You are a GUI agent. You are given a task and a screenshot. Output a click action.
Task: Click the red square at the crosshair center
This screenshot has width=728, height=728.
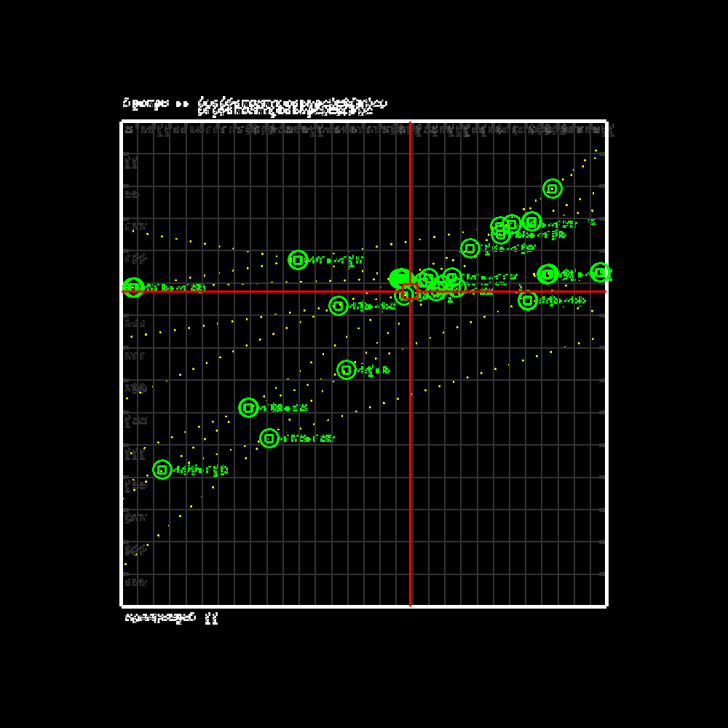tap(410, 291)
